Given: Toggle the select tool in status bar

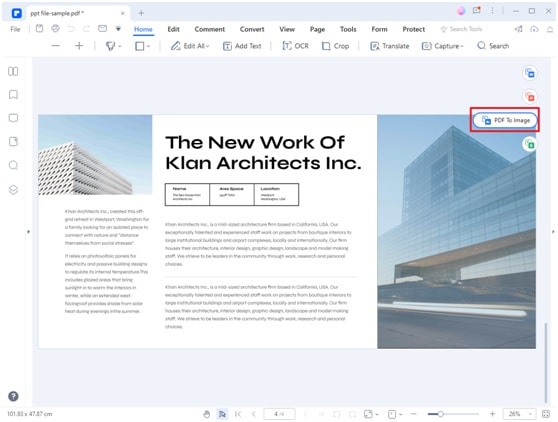Looking at the screenshot, I should [222, 414].
